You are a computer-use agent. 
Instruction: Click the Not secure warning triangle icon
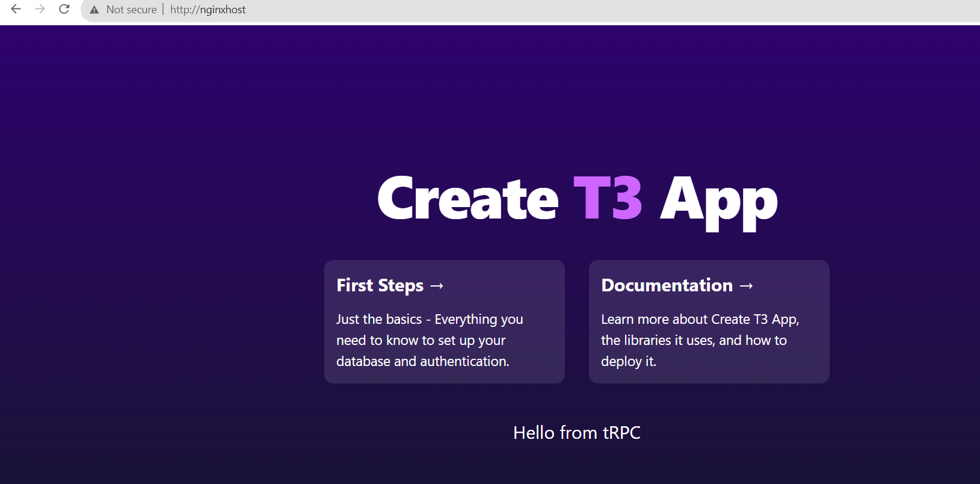tap(94, 10)
